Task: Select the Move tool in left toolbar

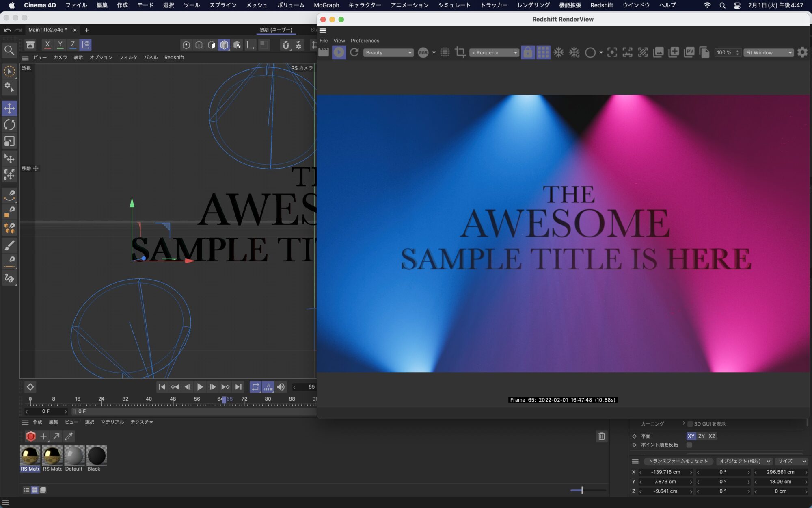Action: click(x=9, y=109)
